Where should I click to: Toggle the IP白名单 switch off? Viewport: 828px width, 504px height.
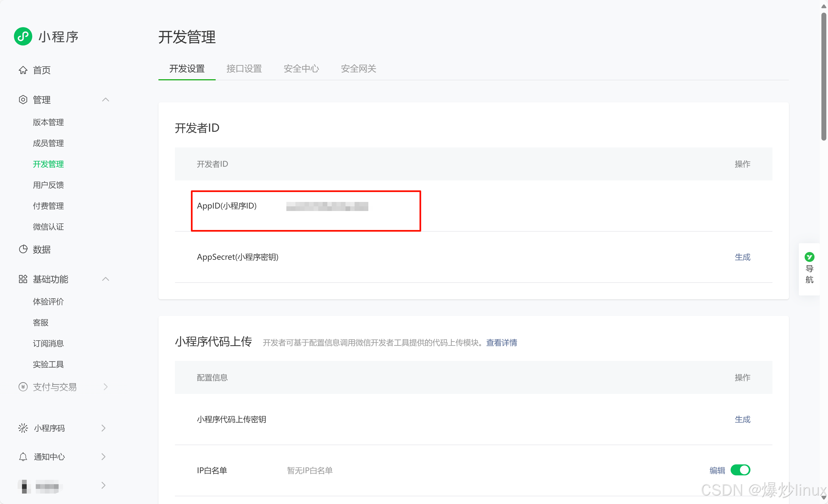[740, 470]
